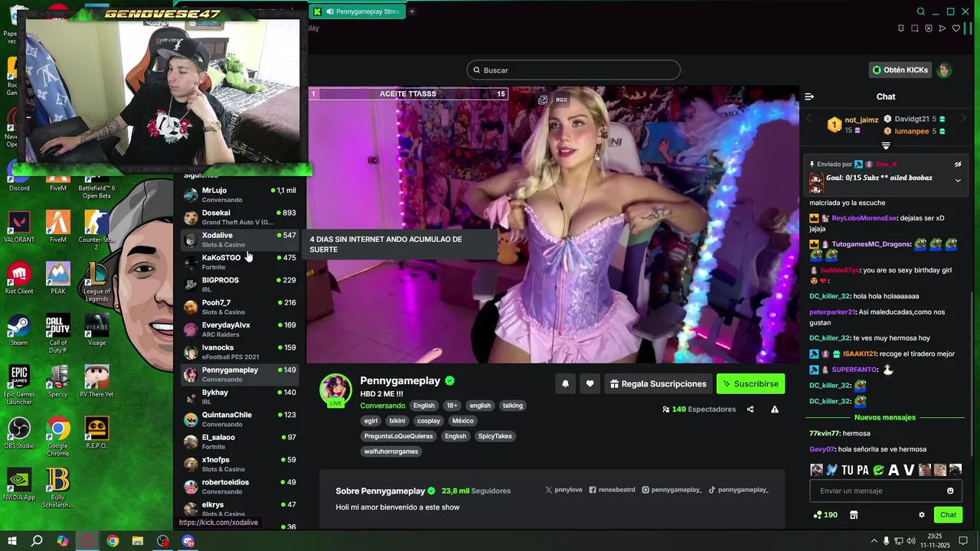Click the send/play arrow icon in browser toolbar
This screenshot has width=980, height=551.
coord(942,28)
